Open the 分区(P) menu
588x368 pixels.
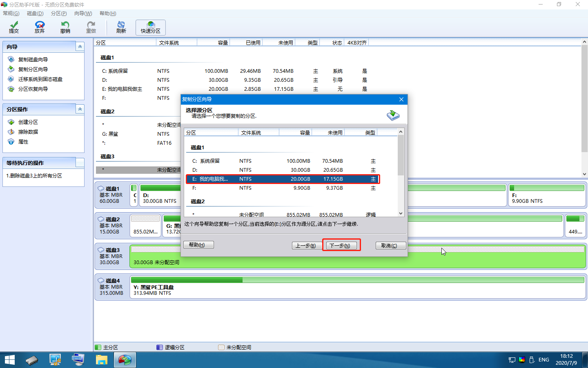tap(59, 13)
